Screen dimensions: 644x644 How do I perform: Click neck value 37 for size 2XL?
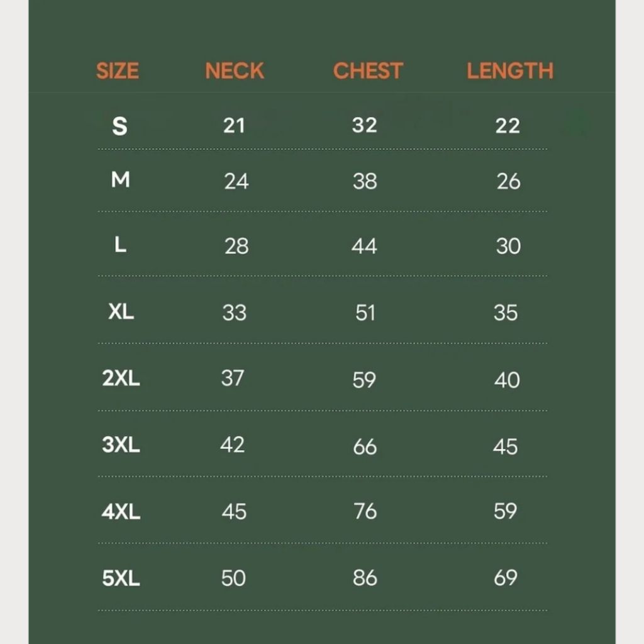tap(233, 379)
